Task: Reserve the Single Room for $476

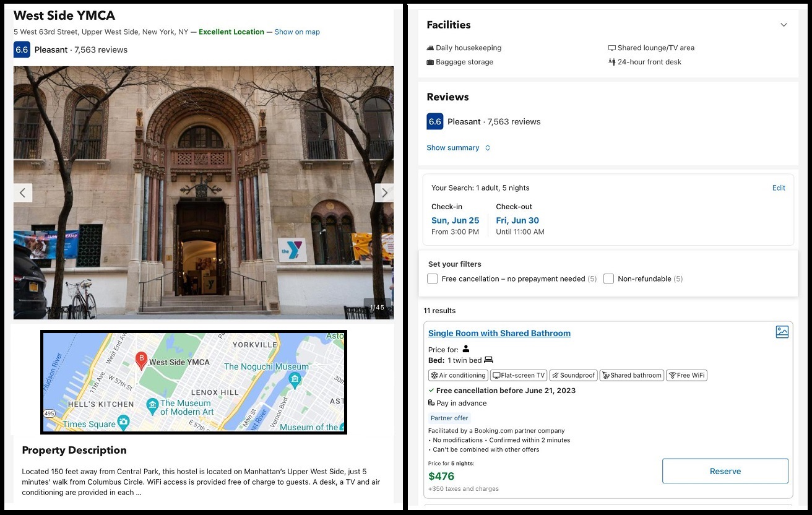Action: [x=725, y=471]
